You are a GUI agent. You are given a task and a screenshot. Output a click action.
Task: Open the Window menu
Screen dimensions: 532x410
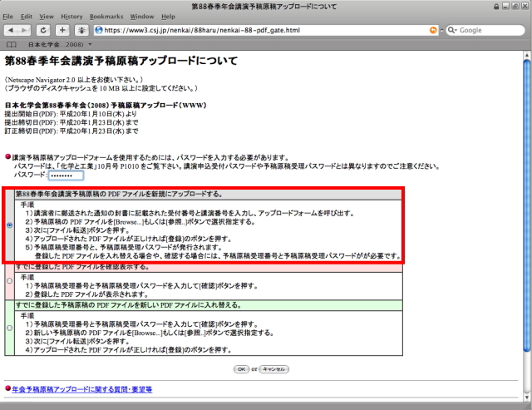(x=141, y=16)
